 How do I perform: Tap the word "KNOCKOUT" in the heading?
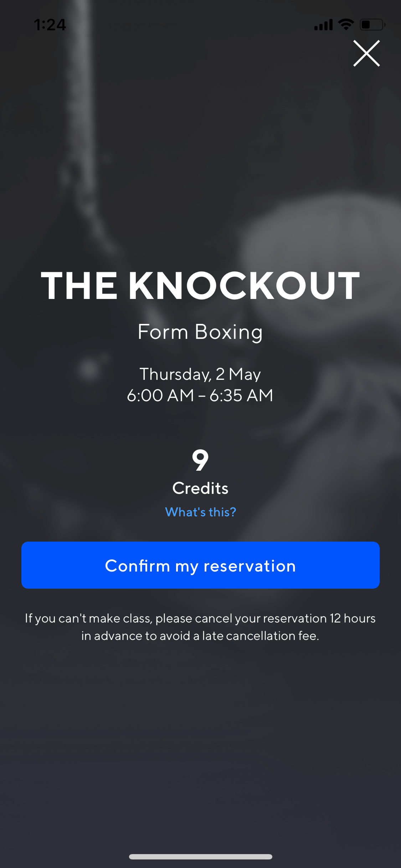(244, 286)
